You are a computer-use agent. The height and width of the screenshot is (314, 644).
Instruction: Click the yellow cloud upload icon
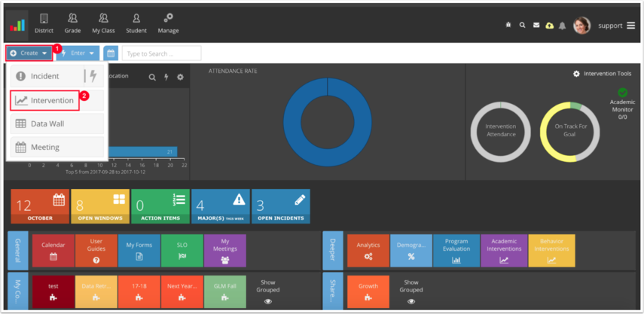pyautogui.click(x=550, y=26)
